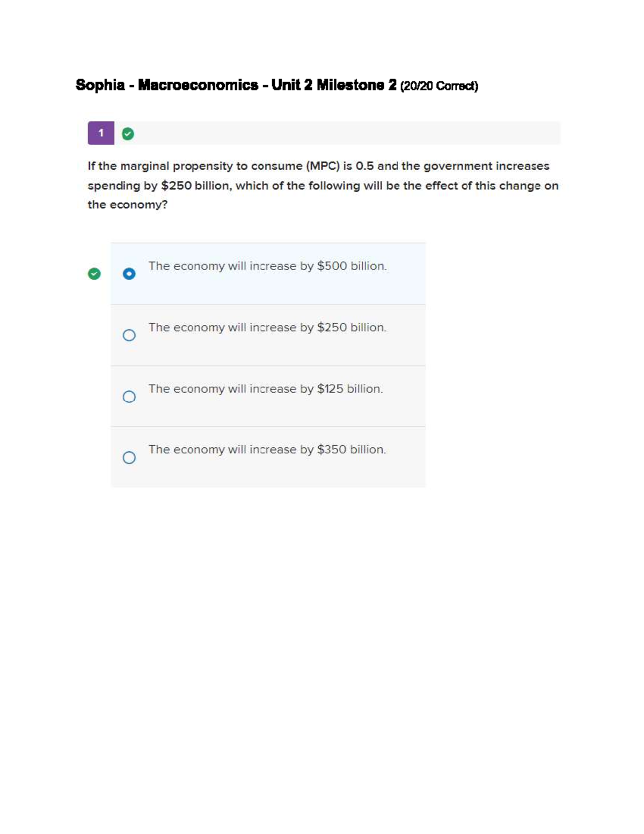Click the word "Sophia" in the title
Viewport: 644px width, 834px height.
pos(100,85)
